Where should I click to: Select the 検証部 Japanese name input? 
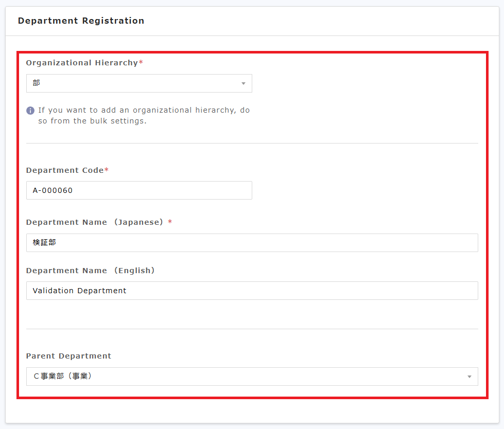click(252, 242)
